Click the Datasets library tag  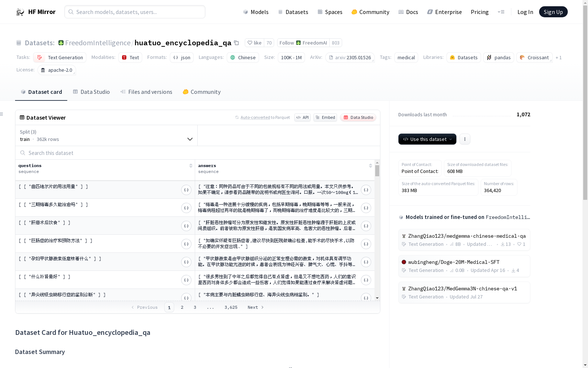(464, 57)
